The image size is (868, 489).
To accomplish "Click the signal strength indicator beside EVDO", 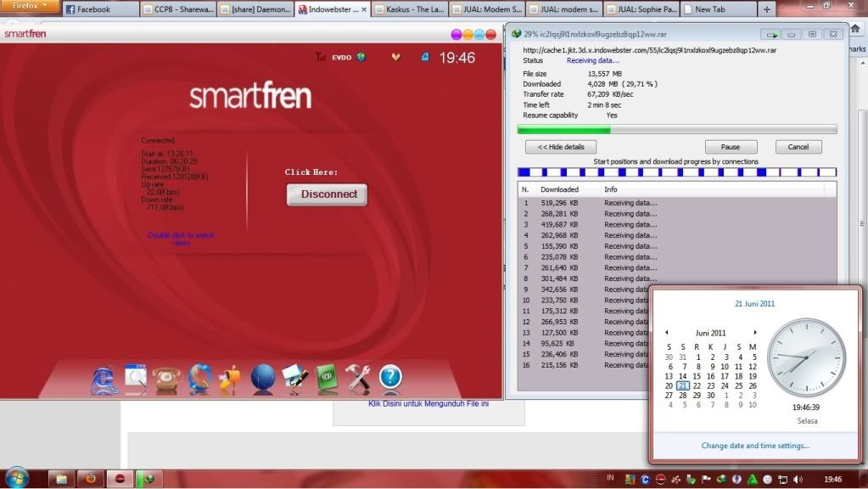I will (x=320, y=57).
